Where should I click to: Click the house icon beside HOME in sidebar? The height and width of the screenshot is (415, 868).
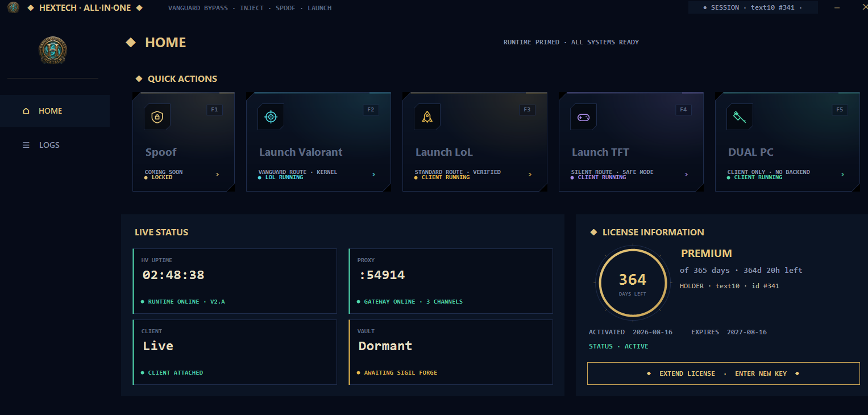[26, 111]
